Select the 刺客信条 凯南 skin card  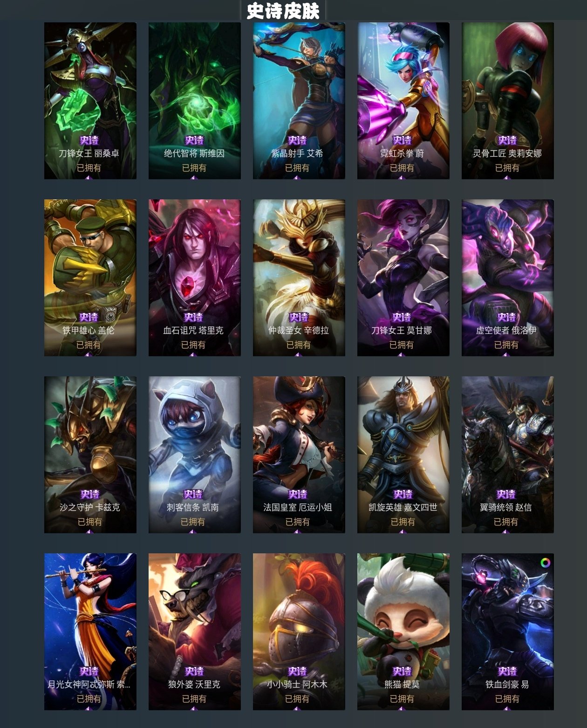click(x=195, y=455)
